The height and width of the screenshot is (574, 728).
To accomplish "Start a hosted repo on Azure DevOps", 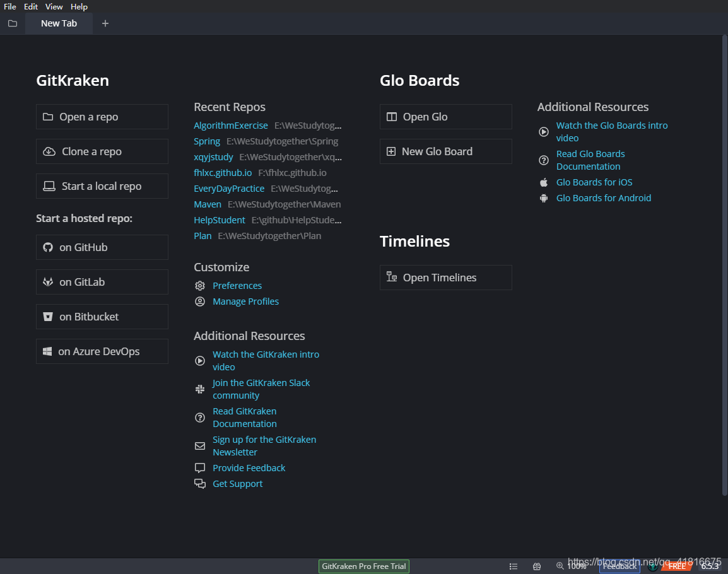I will tap(102, 351).
